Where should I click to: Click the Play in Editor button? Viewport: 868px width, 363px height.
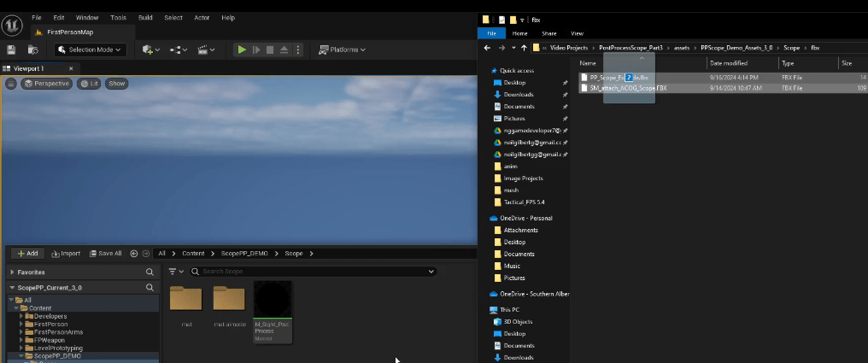tap(242, 50)
